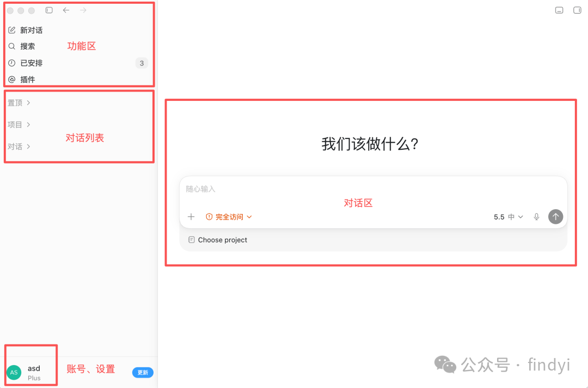Click the 3 badge beside 已安排
Screen dimensions: 588x388
[142, 63]
